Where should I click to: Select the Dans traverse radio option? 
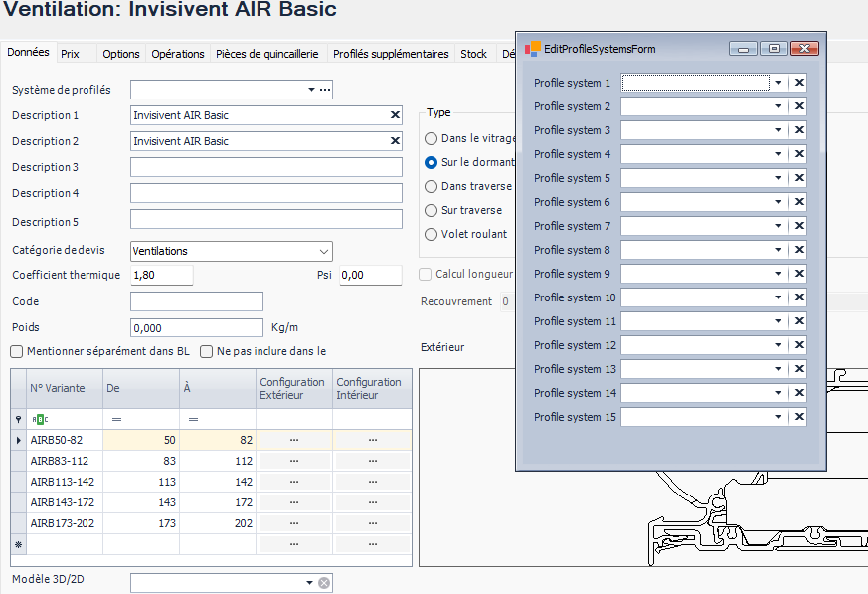click(431, 186)
